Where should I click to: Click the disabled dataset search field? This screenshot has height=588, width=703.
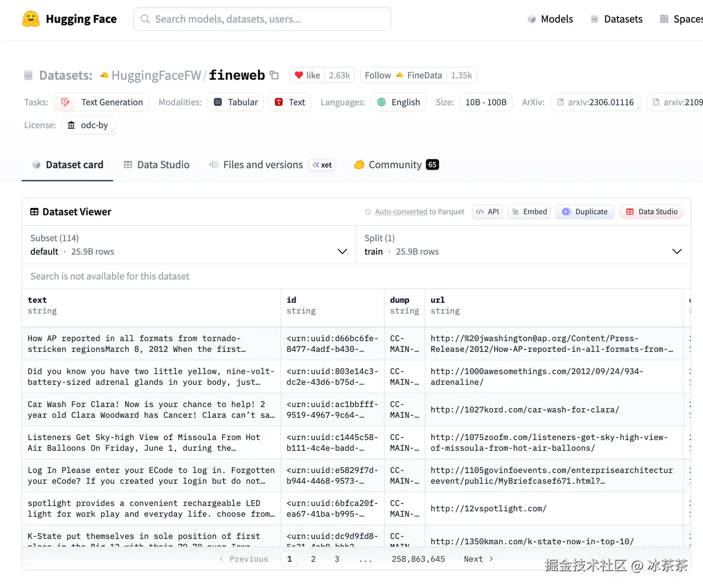(x=356, y=276)
